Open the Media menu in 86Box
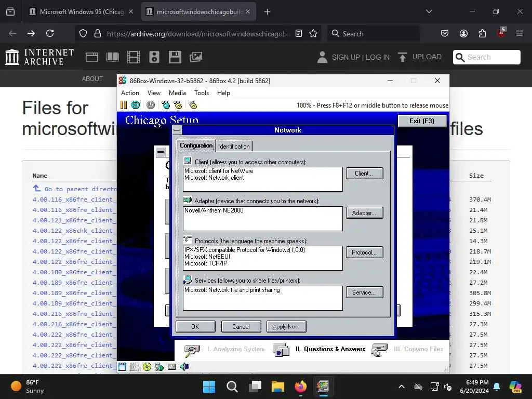Image resolution: width=532 pixels, height=399 pixels. [x=177, y=93]
